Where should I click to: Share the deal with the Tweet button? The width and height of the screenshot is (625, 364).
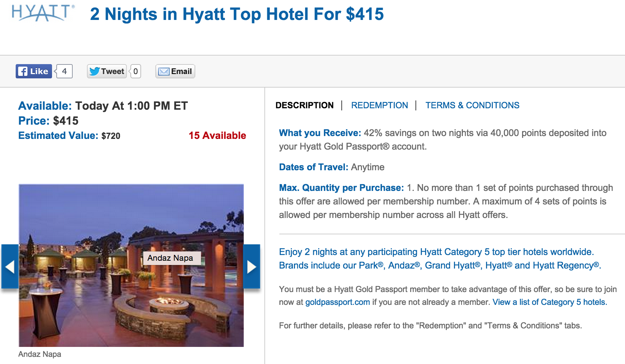[x=107, y=71]
